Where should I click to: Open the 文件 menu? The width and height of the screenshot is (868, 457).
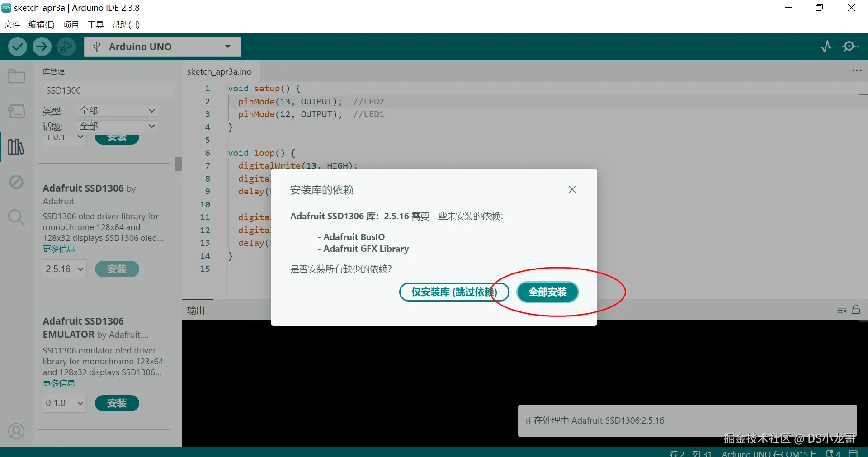click(12, 24)
